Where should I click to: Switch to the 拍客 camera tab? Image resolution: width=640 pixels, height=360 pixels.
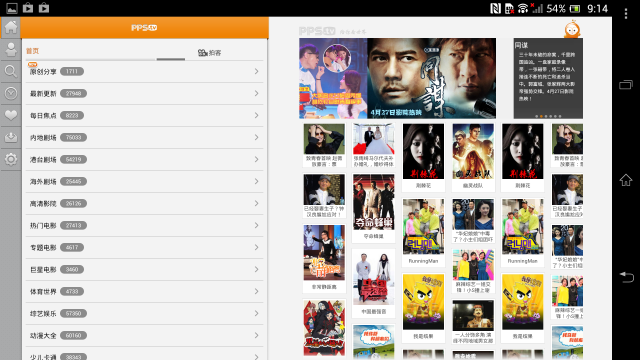click(x=209, y=53)
